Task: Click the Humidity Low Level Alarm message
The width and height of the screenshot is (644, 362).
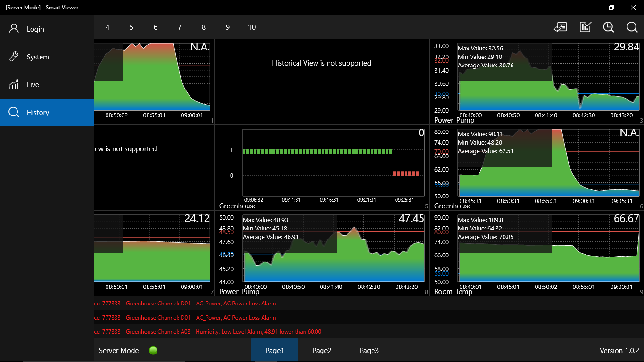Action: coord(208,331)
